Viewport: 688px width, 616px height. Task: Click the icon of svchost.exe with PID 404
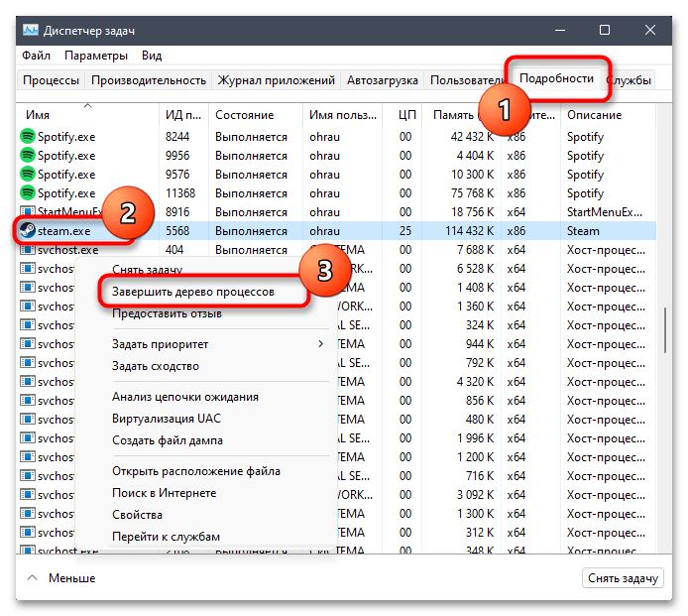27,250
